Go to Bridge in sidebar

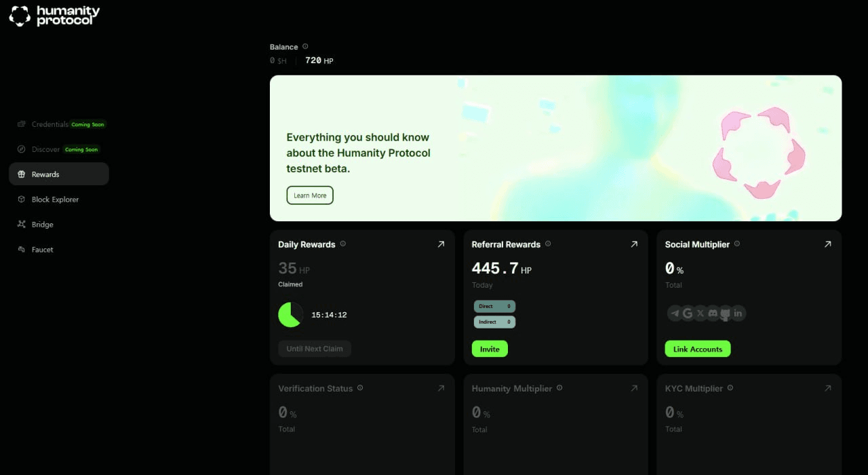59,225
